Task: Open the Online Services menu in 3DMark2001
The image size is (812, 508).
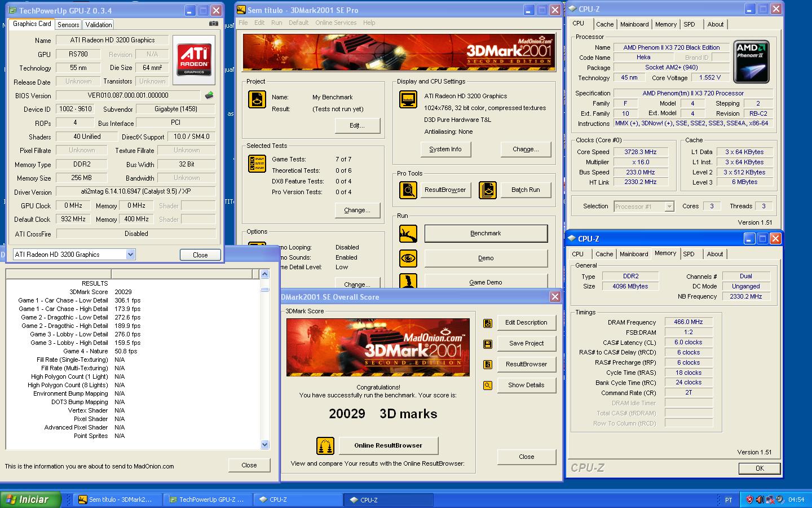Action: tap(336, 23)
